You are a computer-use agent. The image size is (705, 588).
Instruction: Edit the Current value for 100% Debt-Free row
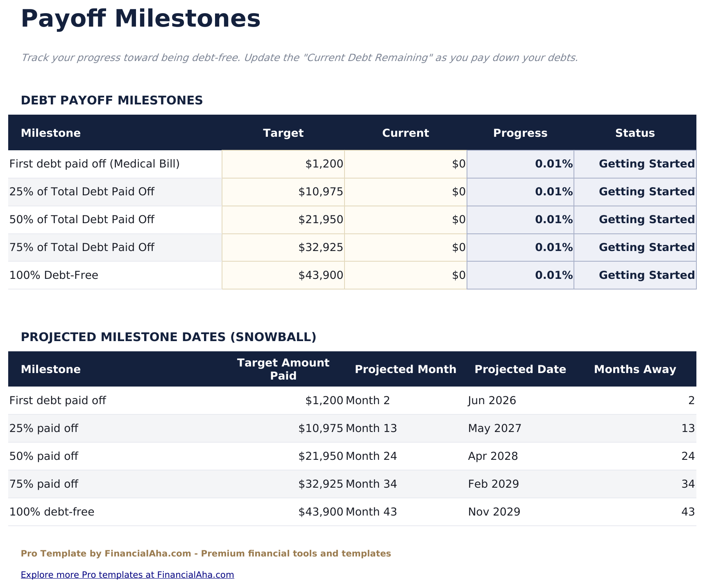click(406, 275)
